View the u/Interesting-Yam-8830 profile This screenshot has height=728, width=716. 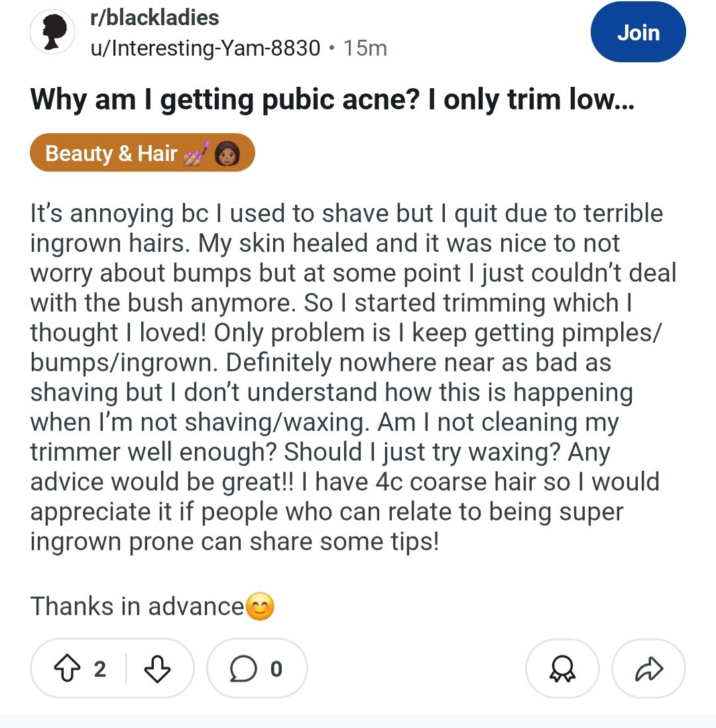[x=205, y=48]
